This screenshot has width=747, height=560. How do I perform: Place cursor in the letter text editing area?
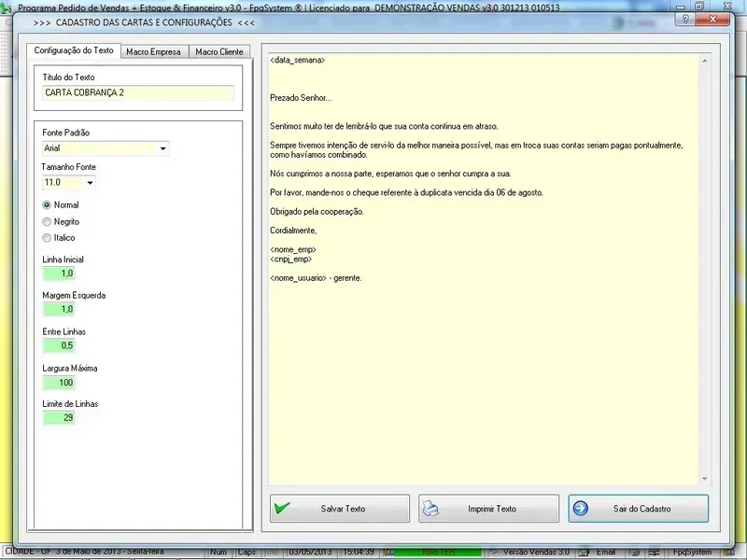(482, 373)
